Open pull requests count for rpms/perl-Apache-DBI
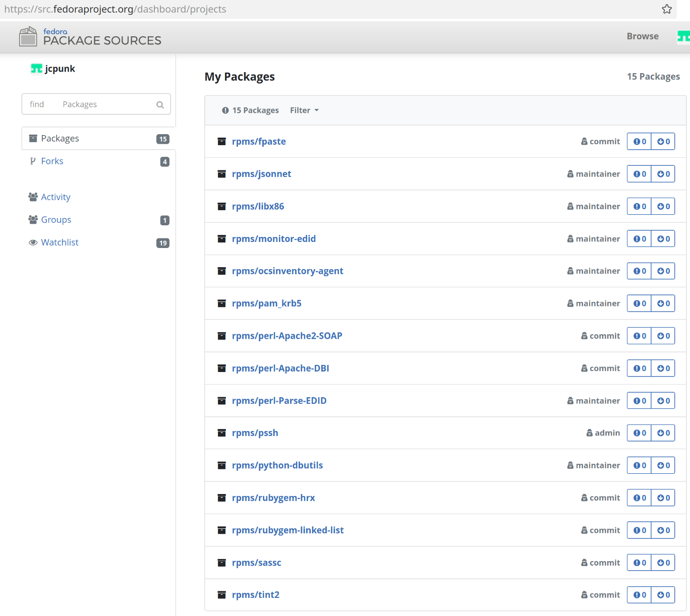 click(663, 368)
